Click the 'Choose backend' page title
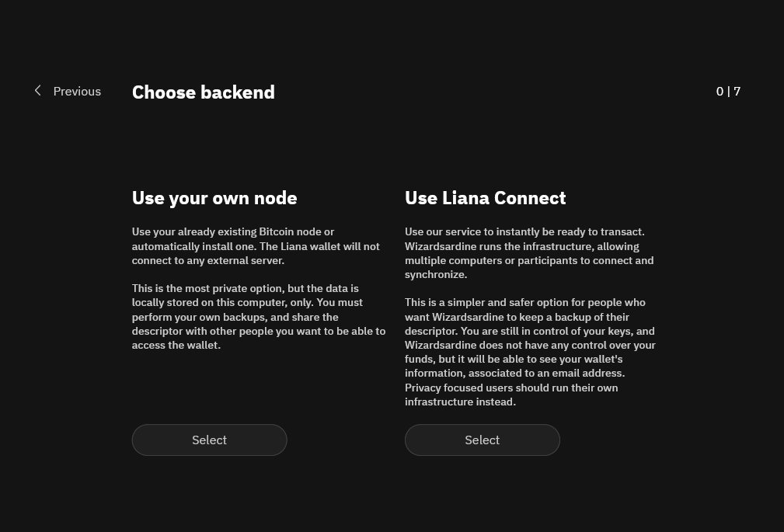Screen dimensions: 784x532 (203, 92)
